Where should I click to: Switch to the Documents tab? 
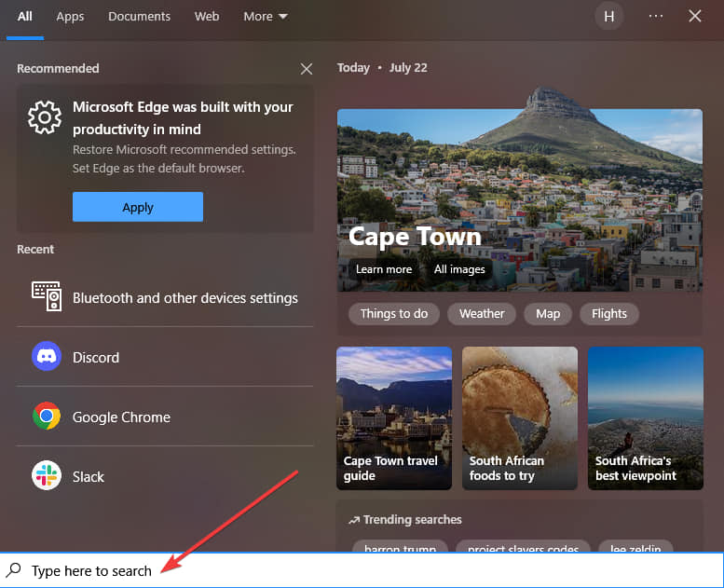[139, 17]
